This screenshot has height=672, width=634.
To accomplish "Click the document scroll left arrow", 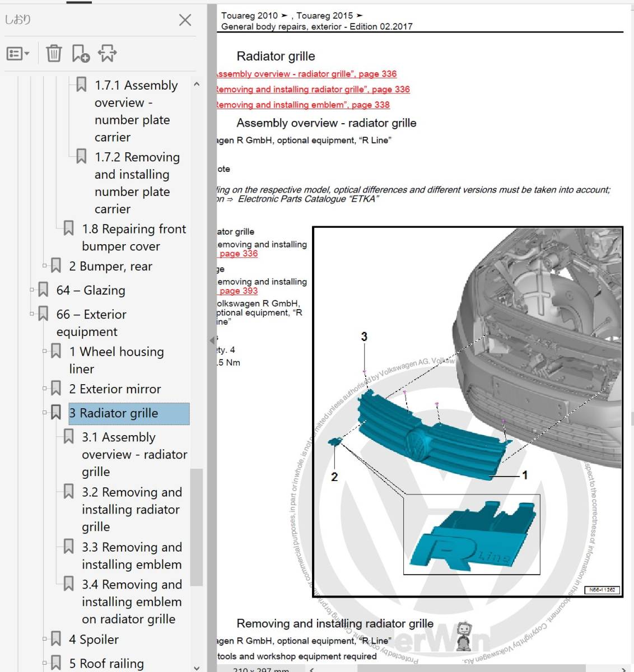I will pyautogui.click(x=312, y=669).
